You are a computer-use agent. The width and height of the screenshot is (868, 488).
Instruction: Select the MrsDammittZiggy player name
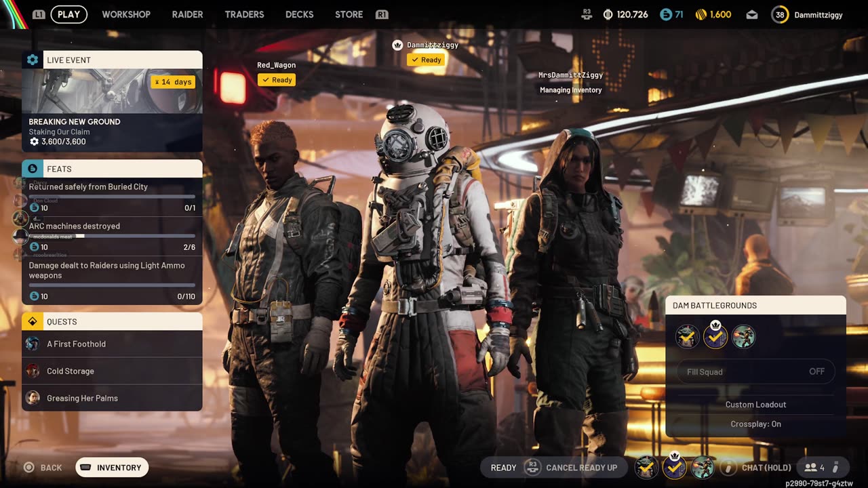click(x=570, y=75)
